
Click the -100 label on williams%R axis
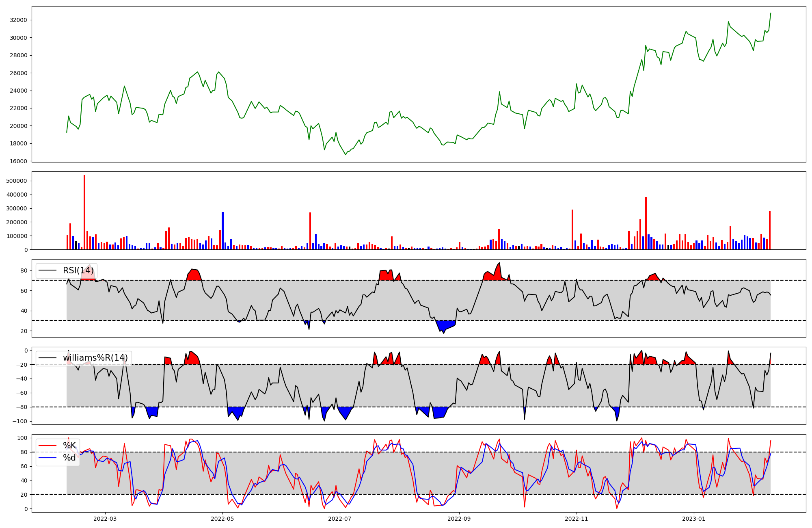pyautogui.click(x=19, y=421)
